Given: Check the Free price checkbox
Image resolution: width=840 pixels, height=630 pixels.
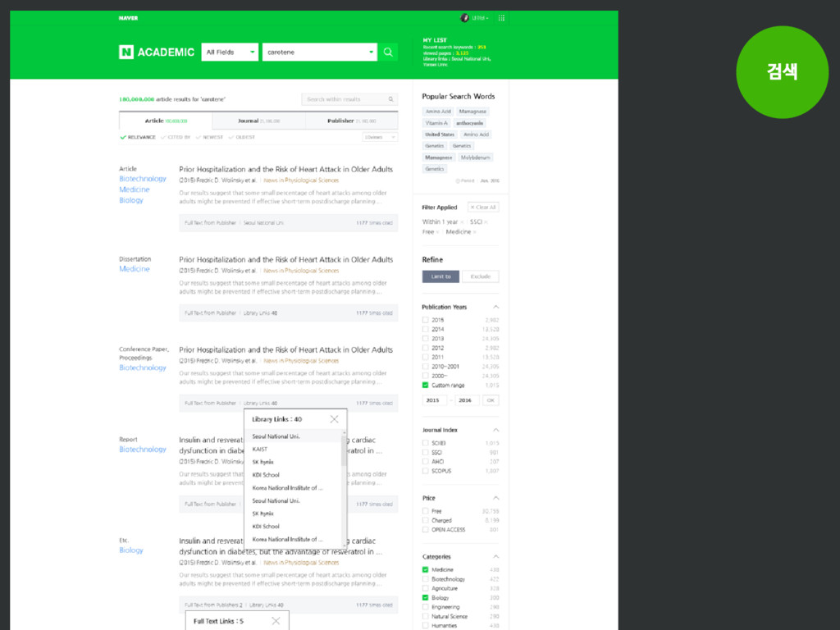Looking at the screenshot, I should pos(426,511).
